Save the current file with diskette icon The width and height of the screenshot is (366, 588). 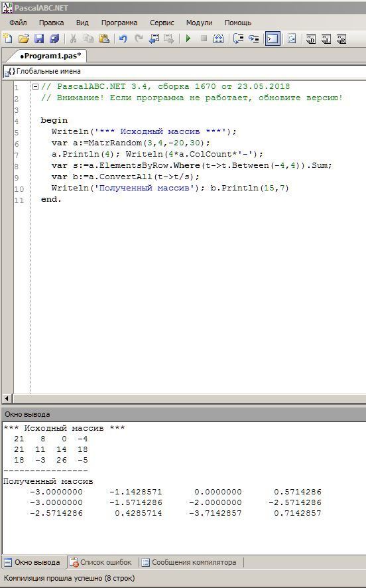[x=39, y=38]
